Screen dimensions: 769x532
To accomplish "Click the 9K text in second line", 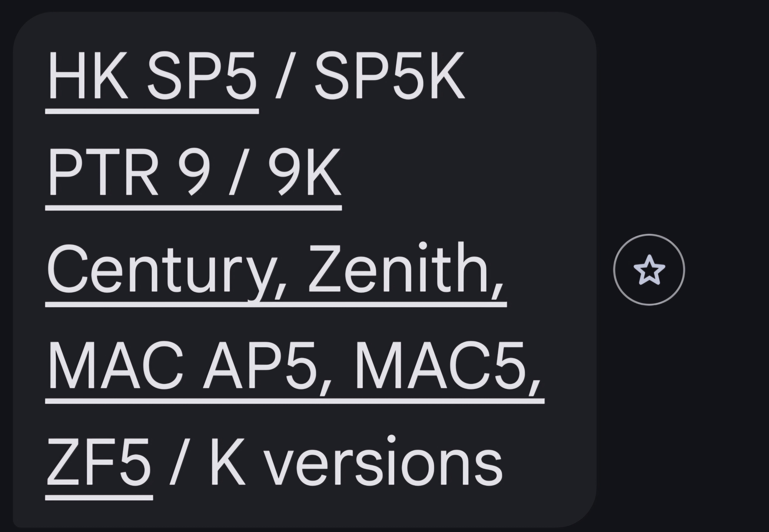I will [x=305, y=172].
